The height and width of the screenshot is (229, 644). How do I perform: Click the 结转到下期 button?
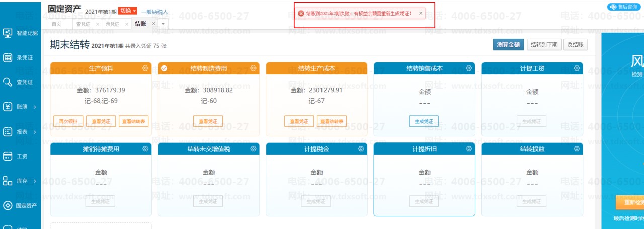pyautogui.click(x=544, y=44)
